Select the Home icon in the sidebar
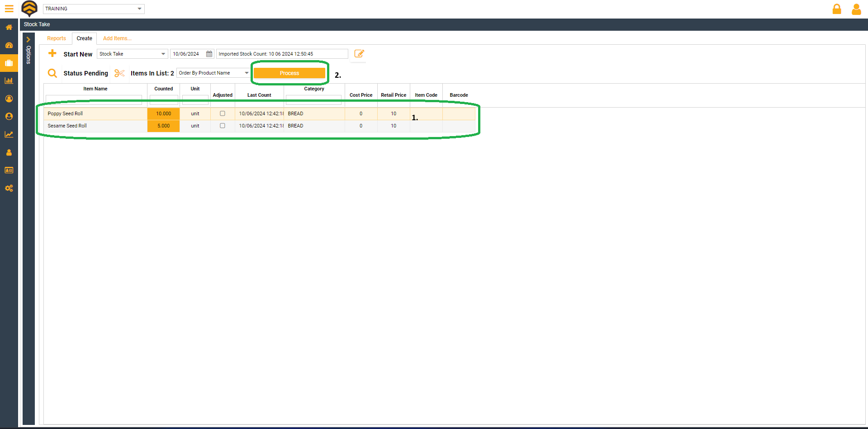 pos(9,27)
